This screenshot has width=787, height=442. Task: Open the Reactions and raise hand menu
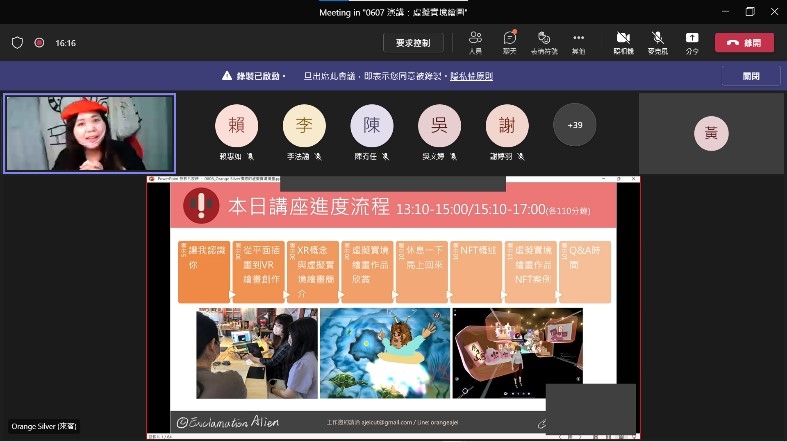pos(544,42)
